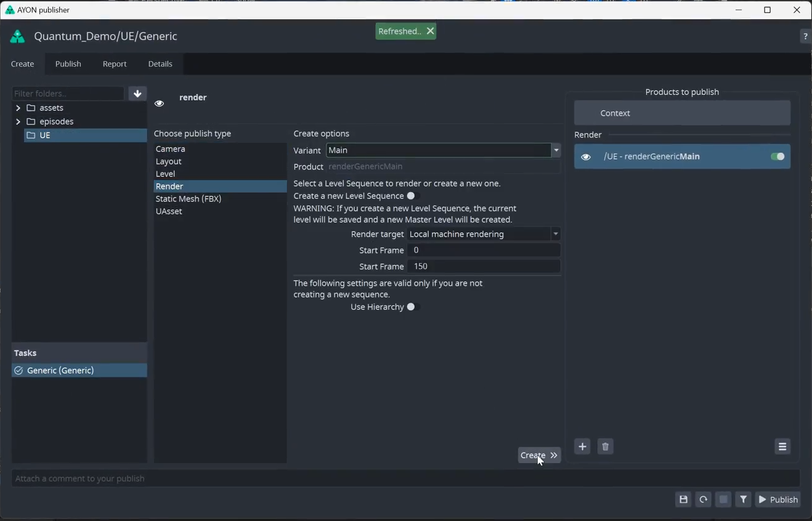Screen dimensions: 812x521
Task: Select Camera publish type
Action: [220, 149]
